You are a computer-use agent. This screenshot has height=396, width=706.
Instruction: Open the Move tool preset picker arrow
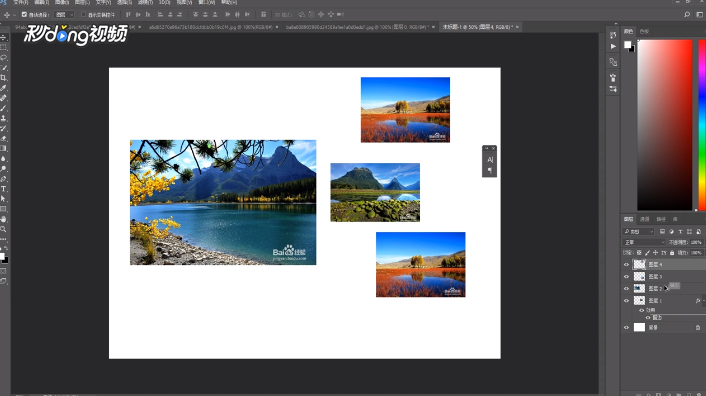[14, 15]
